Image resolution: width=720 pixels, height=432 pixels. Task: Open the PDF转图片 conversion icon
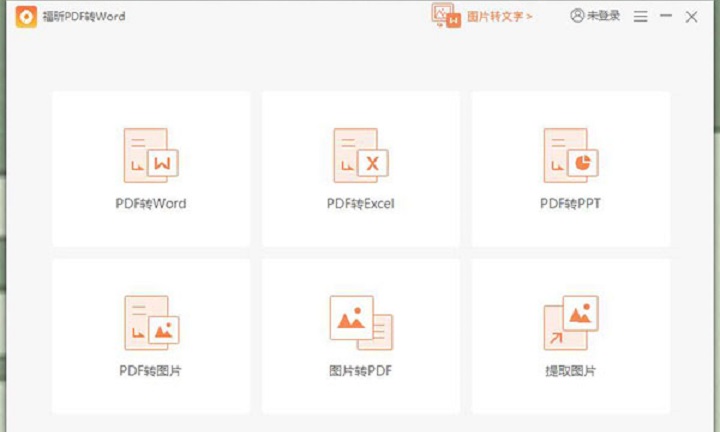(152, 323)
